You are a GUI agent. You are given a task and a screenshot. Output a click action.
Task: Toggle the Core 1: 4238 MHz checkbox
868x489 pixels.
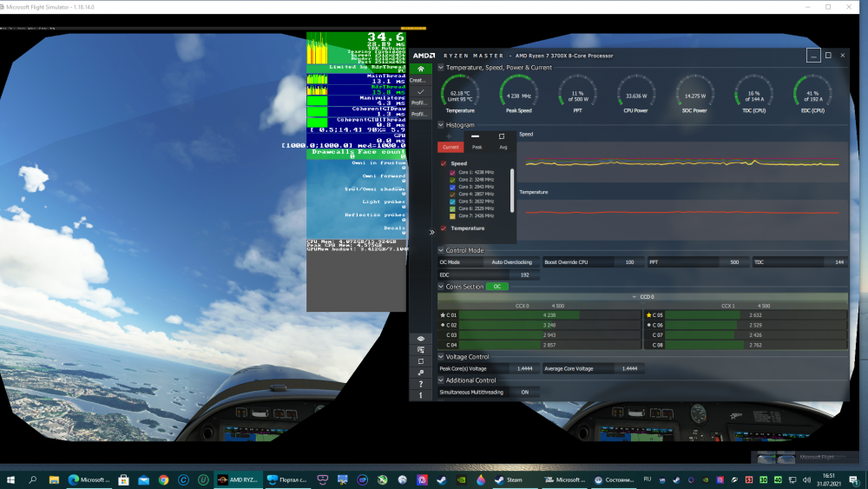click(x=452, y=173)
